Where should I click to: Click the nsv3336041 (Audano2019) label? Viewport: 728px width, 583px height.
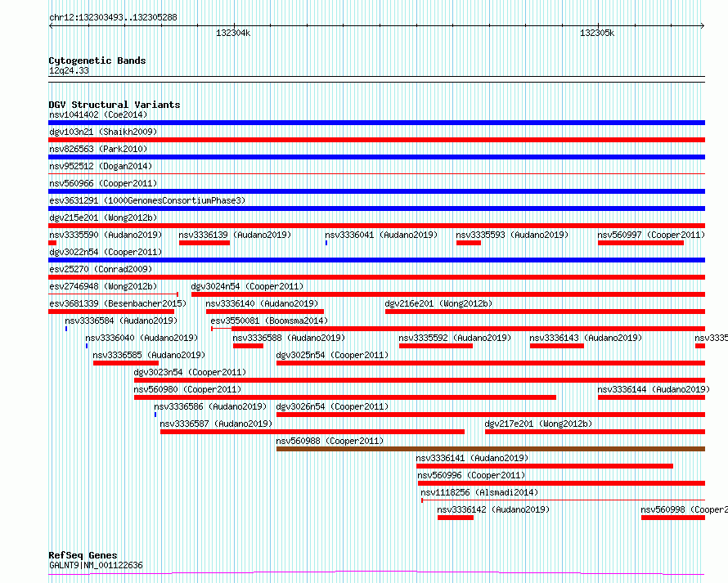(x=381, y=235)
